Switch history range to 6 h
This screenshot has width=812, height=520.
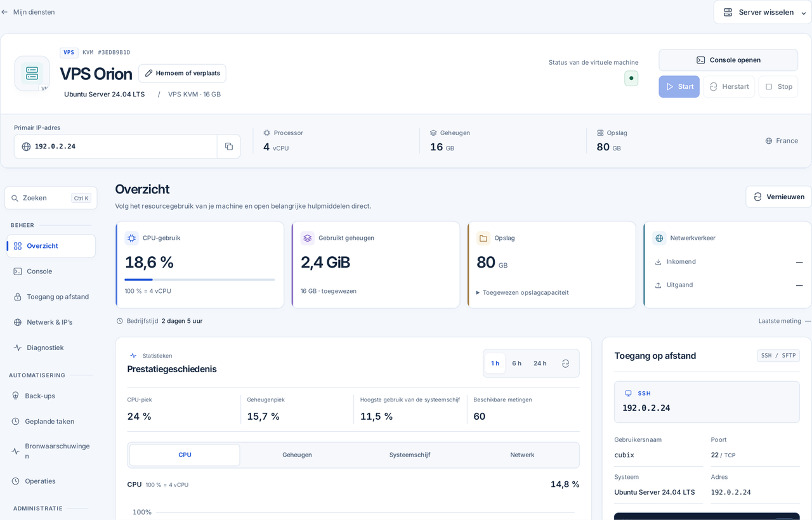tap(517, 363)
